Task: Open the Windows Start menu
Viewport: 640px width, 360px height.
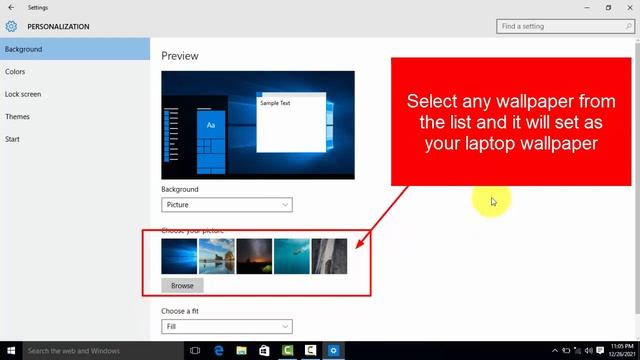Action: pyautogui.click(x=11, y=351)
